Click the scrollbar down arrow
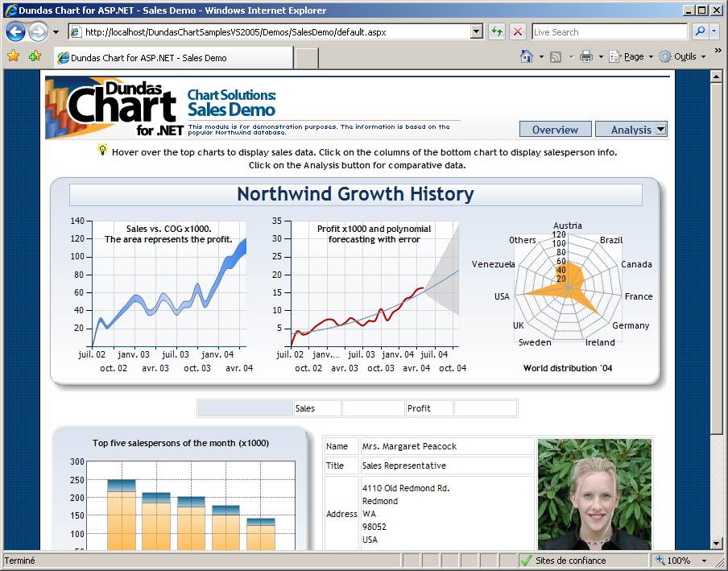The height and width of the screenshot is (571, 728). [716, 544]
